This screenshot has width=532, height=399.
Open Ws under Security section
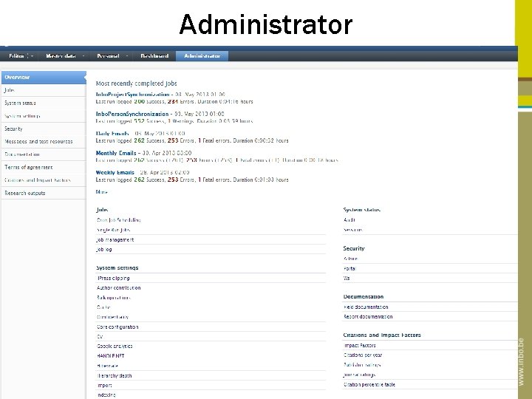(347, 279)
